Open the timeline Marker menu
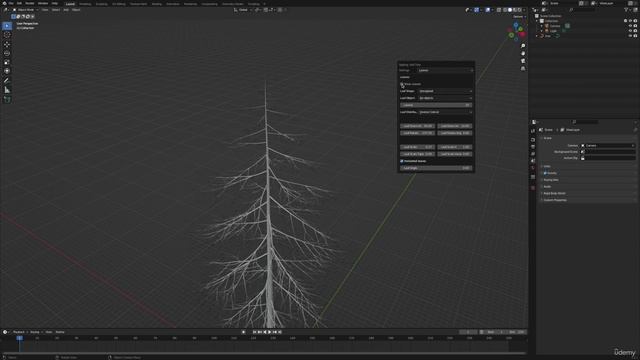Image resolution: width=640 pixels, height=360 pixels. (x=60, y=332)
